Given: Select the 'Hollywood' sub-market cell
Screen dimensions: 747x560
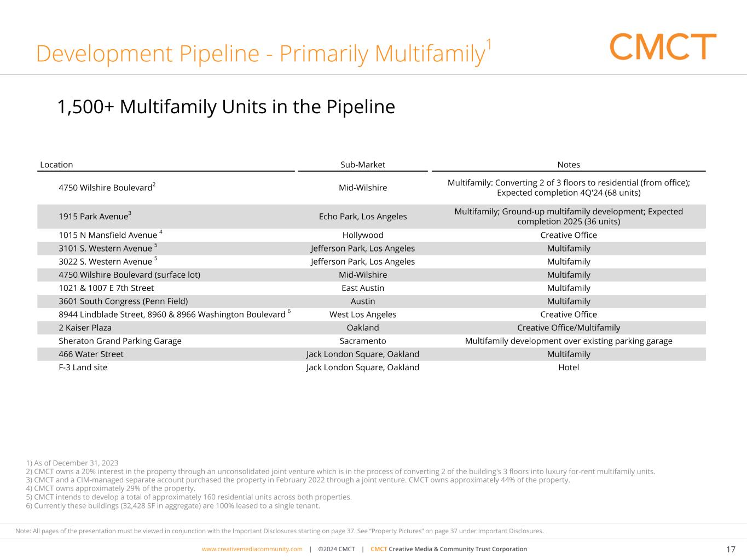Looking at the screenshot, I should pyautogui.click(x=363, y=235).
